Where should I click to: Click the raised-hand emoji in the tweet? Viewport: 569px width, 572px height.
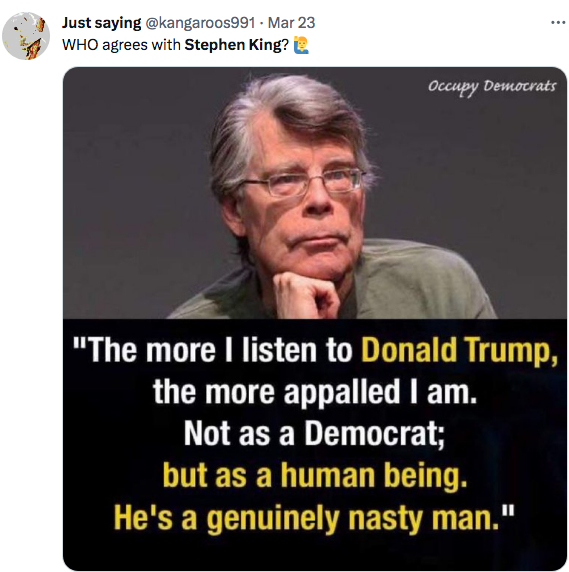point(301,45)
